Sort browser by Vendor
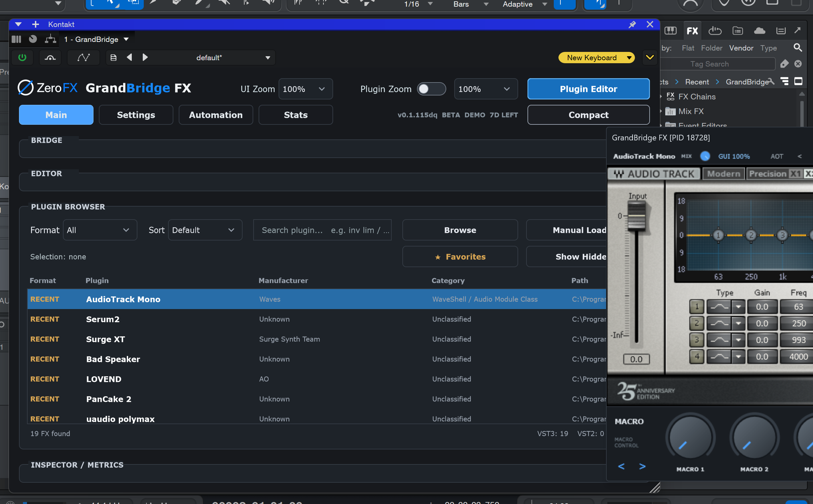This screenshot has height=504, width=813. coord(741,48)
